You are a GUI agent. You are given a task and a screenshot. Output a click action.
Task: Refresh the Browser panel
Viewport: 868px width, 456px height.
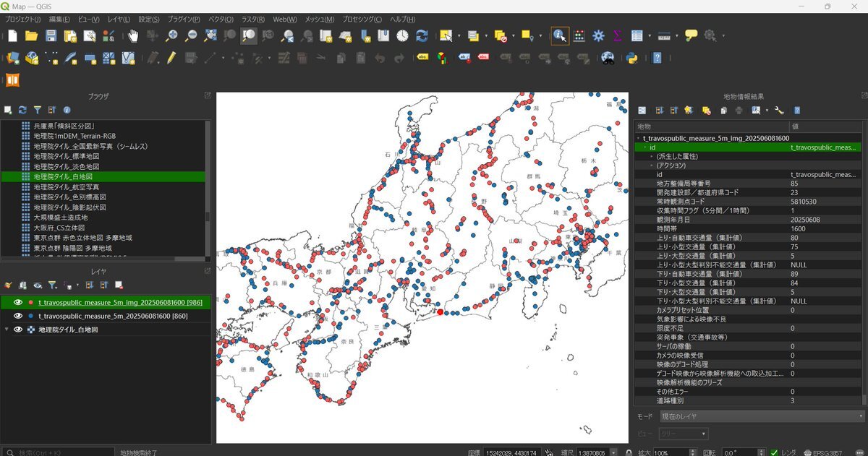22,110
